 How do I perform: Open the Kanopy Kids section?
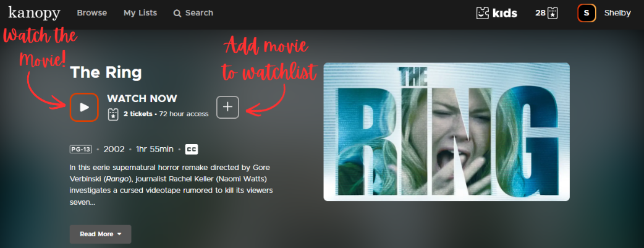496,13
